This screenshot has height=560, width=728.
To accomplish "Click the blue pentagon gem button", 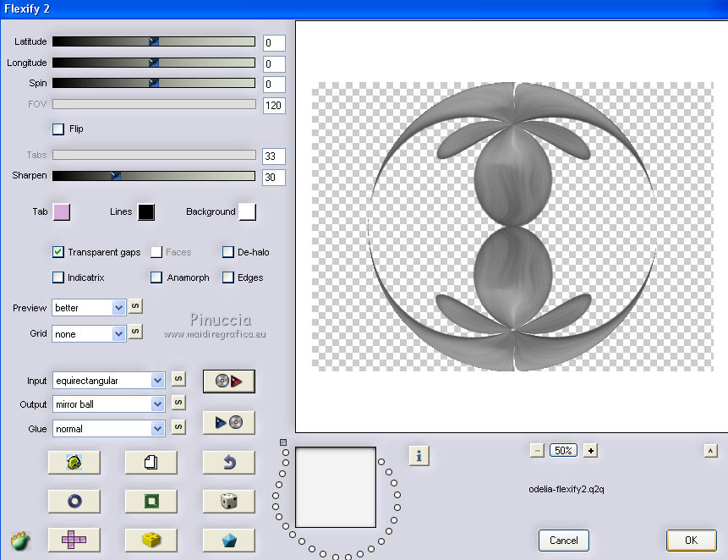I will 229,540.
